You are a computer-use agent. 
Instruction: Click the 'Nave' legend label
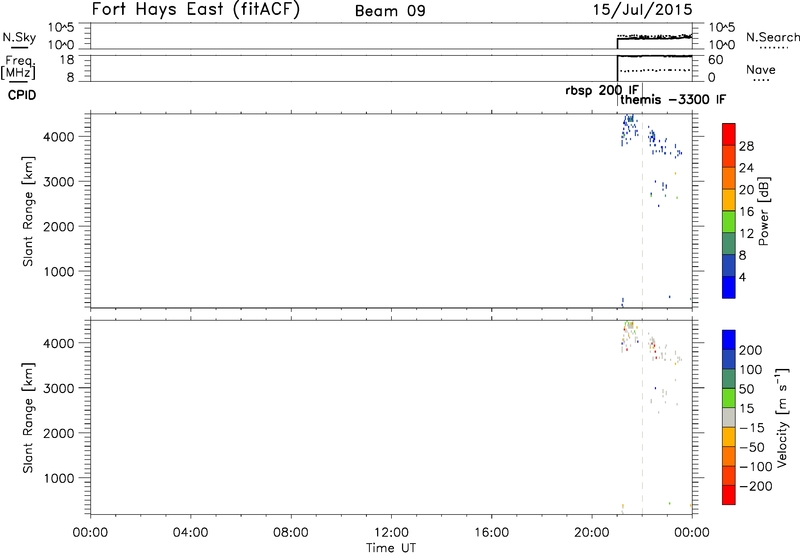tap(761, 70)
